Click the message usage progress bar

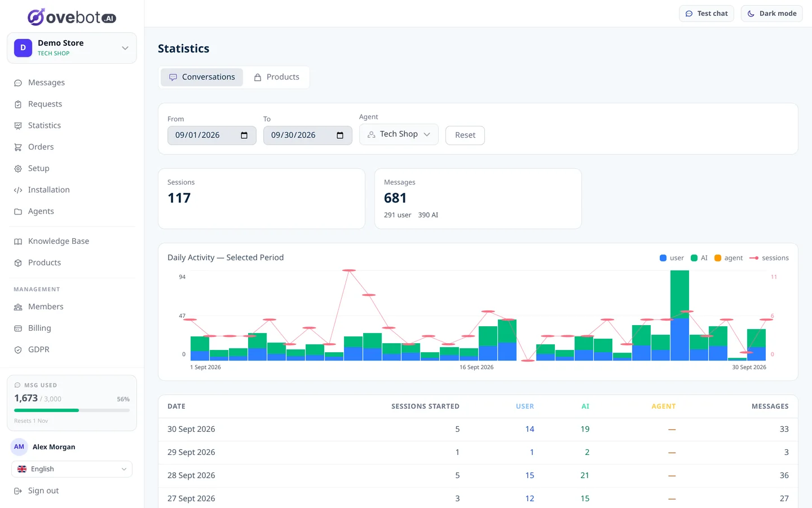tap(72, 410)
